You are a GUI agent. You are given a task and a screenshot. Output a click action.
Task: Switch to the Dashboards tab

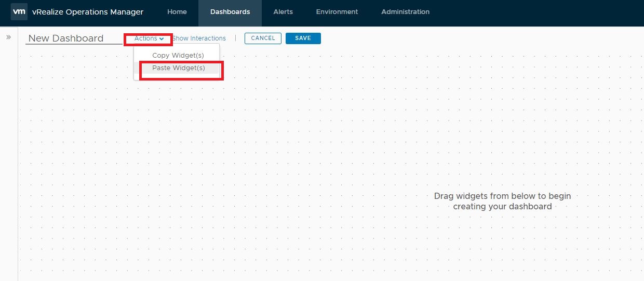pyautogui.click(x=230, y=12)
